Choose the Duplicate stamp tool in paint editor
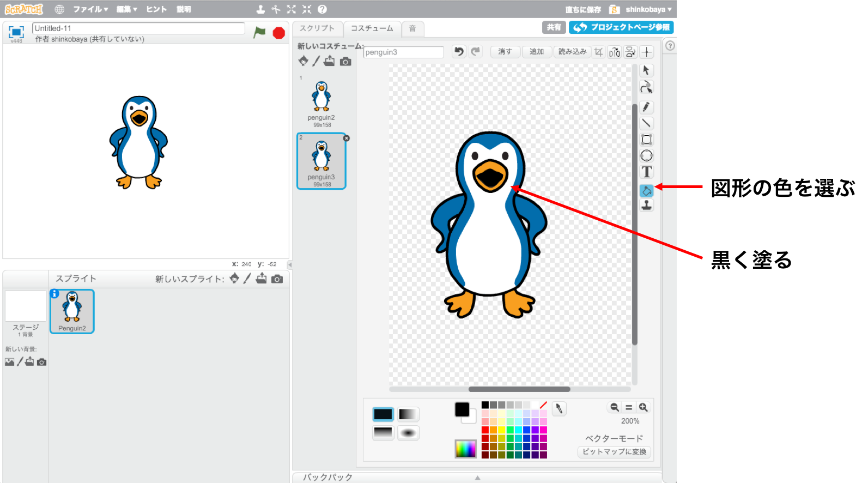Viewport: 868px width, 483px height. click(x=646, y=205)
